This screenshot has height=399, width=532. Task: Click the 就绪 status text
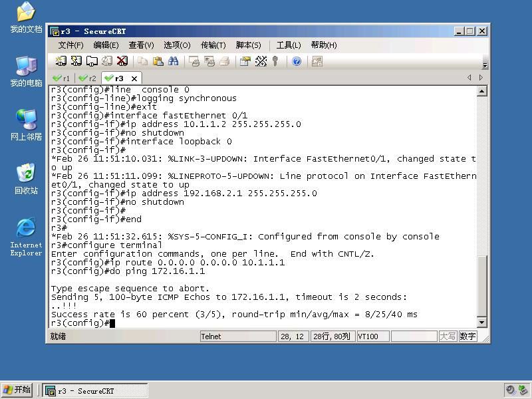tap(58, 336)
